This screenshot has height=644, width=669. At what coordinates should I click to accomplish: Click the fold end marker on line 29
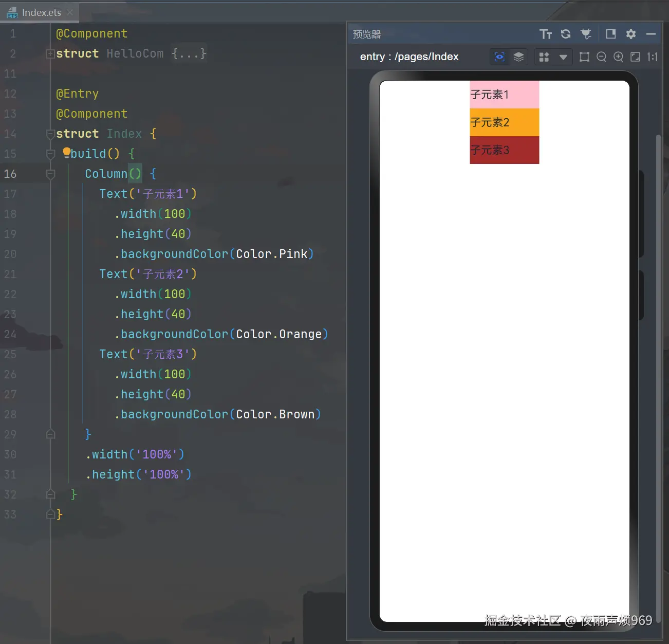coord(50,434)
